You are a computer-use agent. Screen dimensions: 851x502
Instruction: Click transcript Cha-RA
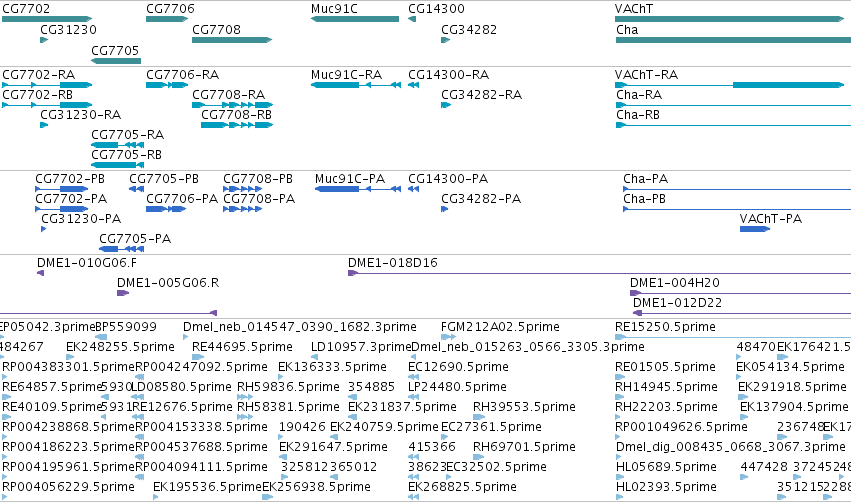pyautogui.click(x=733, y=105)
